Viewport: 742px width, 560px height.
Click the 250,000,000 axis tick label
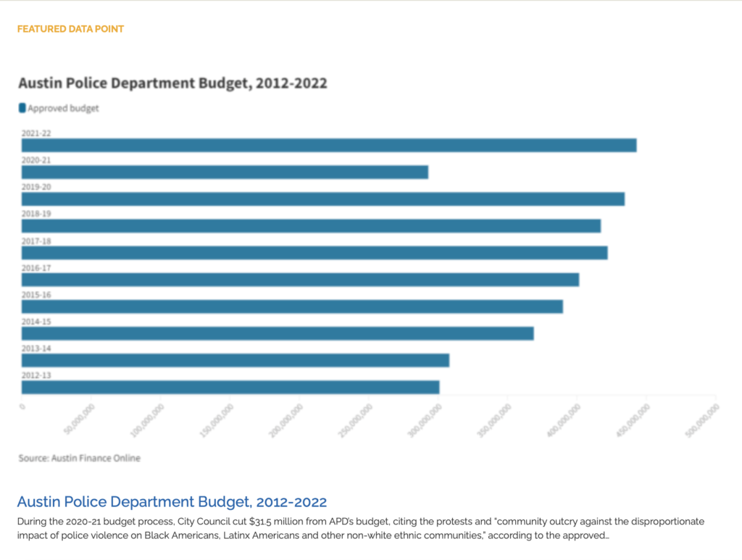355,420
